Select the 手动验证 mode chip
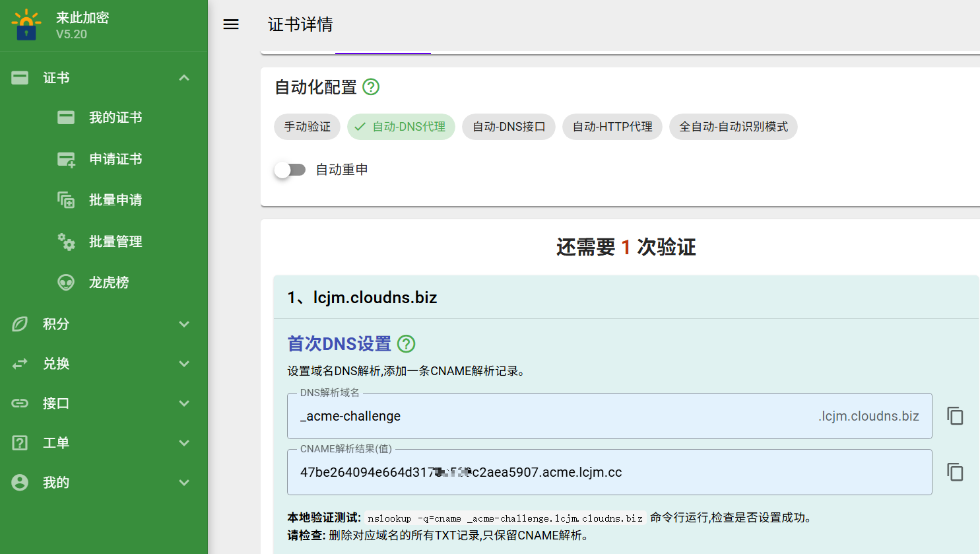 click(307, 127)
